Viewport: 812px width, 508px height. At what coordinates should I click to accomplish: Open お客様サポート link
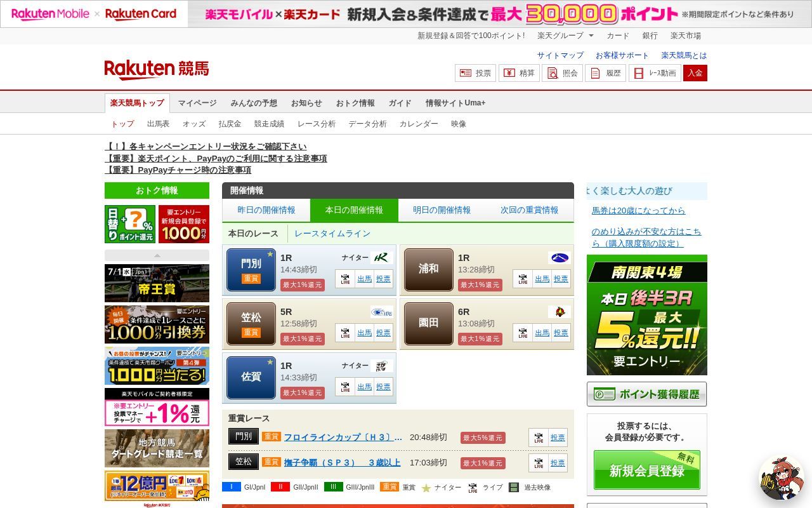point(622,55)
